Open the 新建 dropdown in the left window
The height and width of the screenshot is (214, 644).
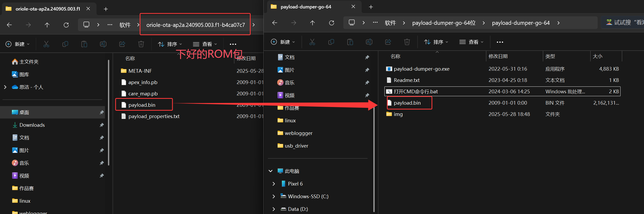click(18, 44)
